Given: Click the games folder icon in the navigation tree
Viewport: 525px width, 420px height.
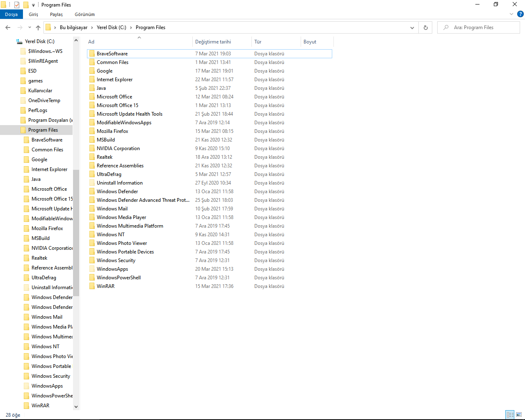Looking at the screenshot, I should click(x=23, y=81).
